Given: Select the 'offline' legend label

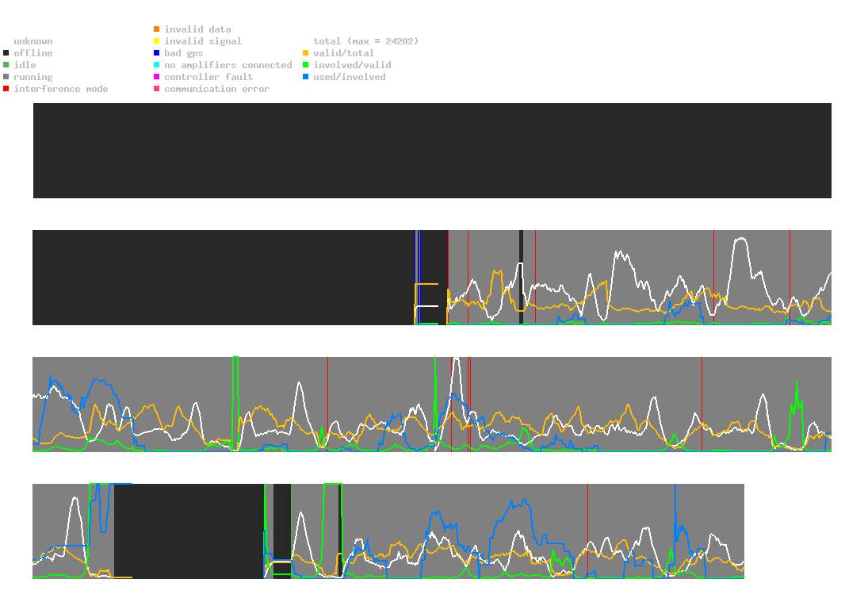Looking at the screenshot, I should (x=33, y=53).
